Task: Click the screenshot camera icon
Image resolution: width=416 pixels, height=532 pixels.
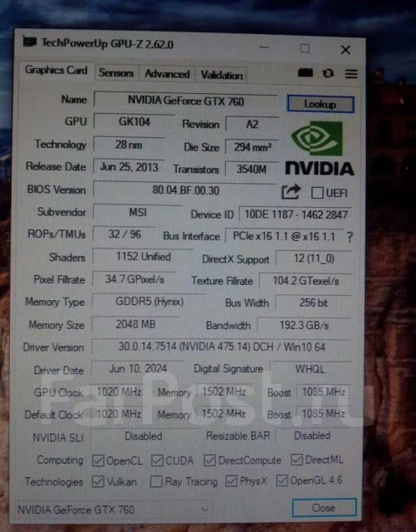Action: coord(305,72)
